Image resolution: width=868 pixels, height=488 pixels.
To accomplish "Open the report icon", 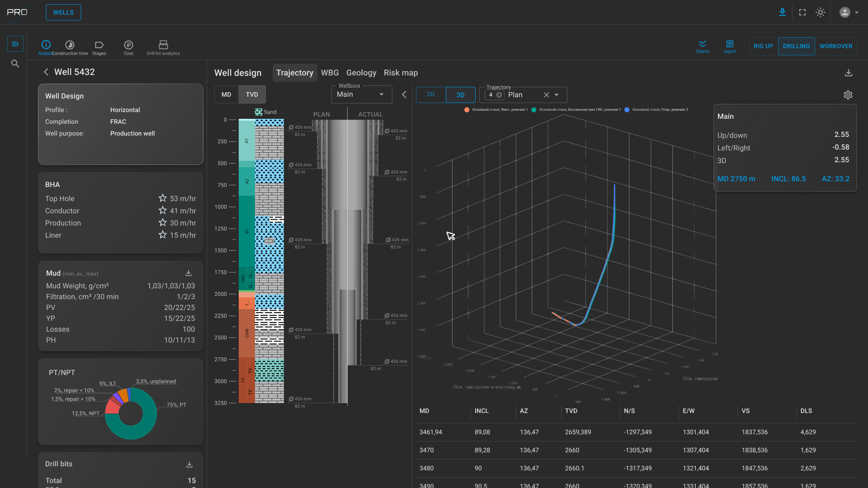I will tap(730, 44).
